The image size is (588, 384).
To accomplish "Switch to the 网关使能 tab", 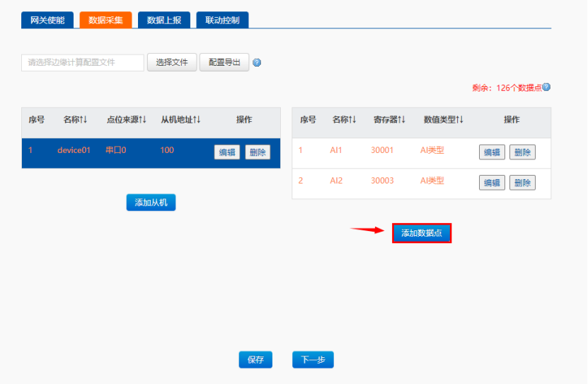I will (x=47, y=21).
